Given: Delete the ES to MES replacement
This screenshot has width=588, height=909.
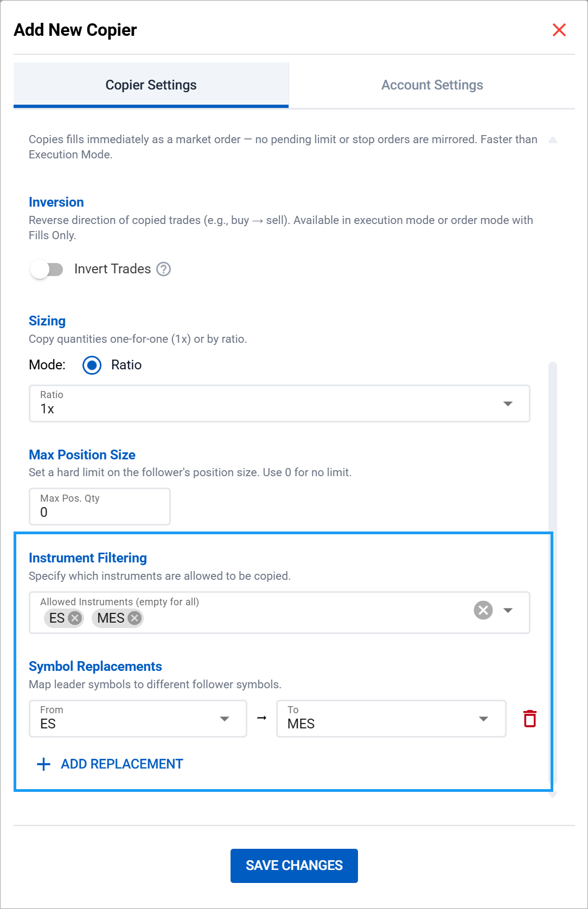Looking at the screenshot, I should coord(529,719).
